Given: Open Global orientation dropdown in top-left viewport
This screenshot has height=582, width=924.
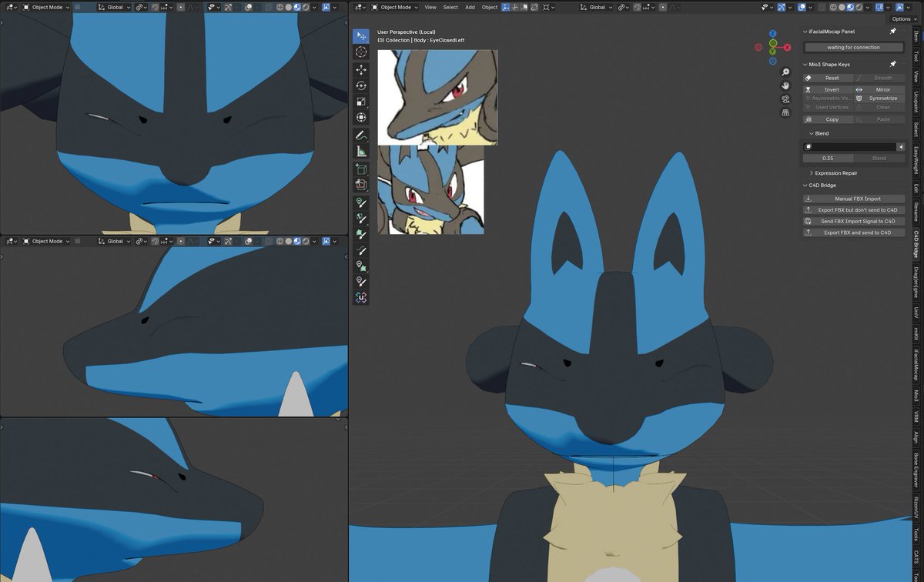Looking at the screenshot, I should pos(114,6).
